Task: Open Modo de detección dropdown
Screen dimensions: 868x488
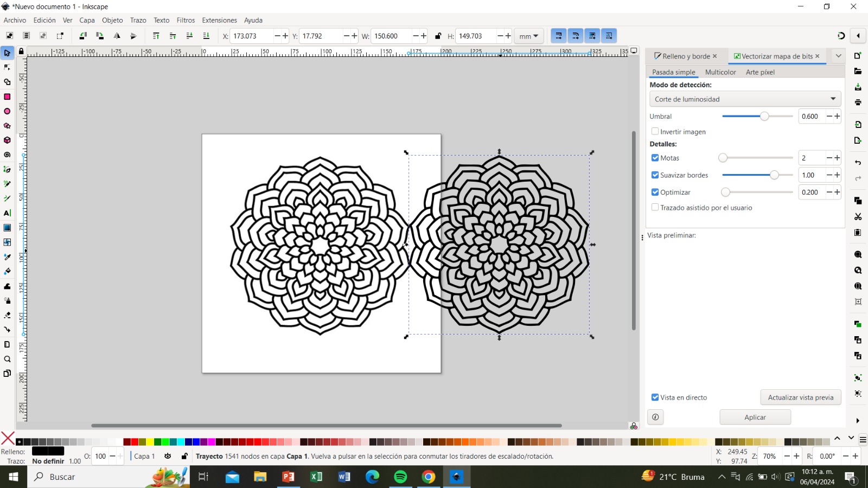Action: pyautogui.click(x=745, y=99)
